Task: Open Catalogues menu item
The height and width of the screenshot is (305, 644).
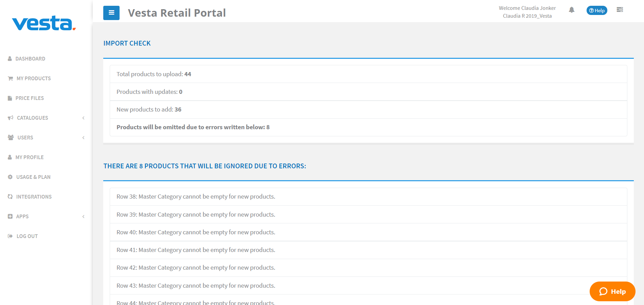Action: coord(33,118)
